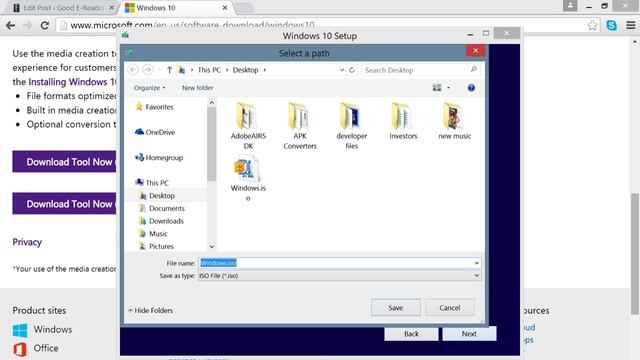Select Documents in navigation pane
The height and width of the screenshot is (360, 640).
[x=162, y=208]
